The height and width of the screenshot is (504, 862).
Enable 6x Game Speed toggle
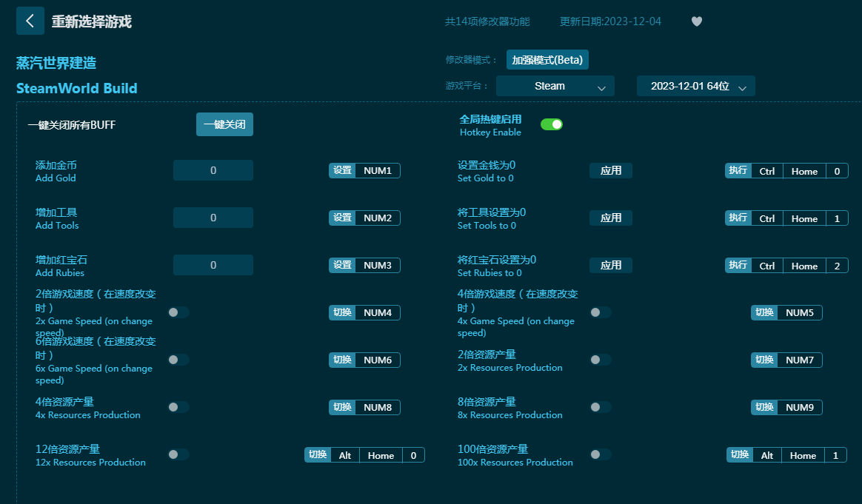pos(178,360)
